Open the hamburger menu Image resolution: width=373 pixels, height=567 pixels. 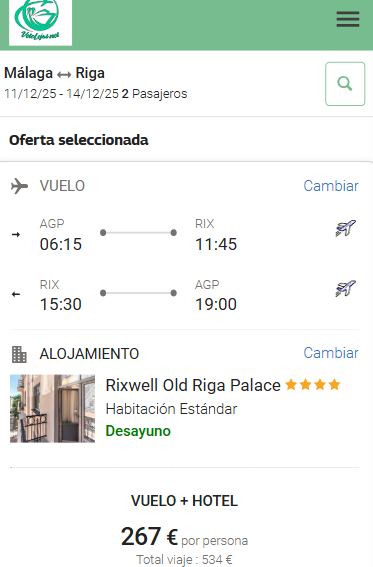click(x=348, y=19)
